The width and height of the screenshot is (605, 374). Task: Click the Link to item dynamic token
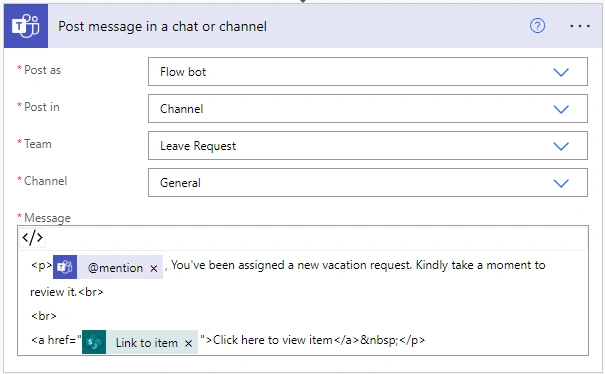(x=140, y=342)
